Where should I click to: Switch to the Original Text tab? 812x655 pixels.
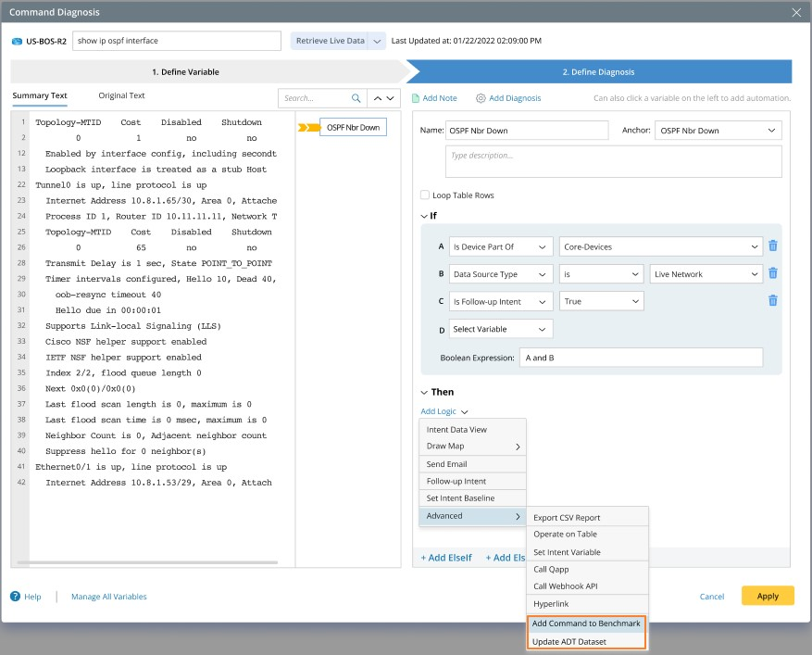(121, 95)
